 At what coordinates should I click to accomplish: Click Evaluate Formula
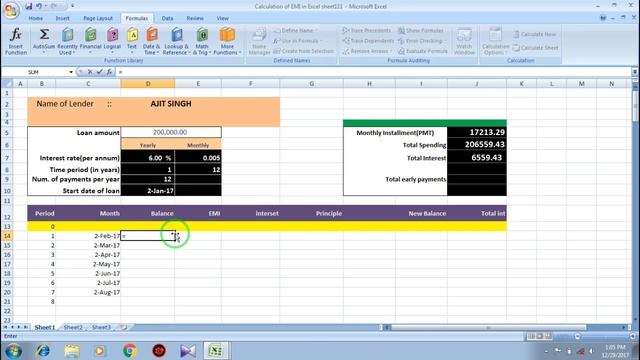pyautogui.click(x=422, y=51)
